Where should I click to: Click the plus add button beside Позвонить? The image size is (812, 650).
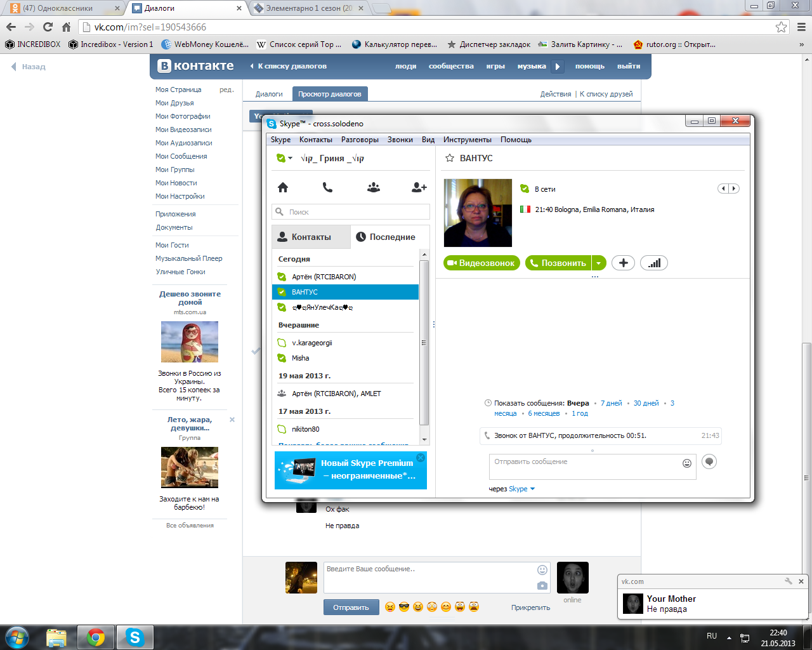point(623,263)
